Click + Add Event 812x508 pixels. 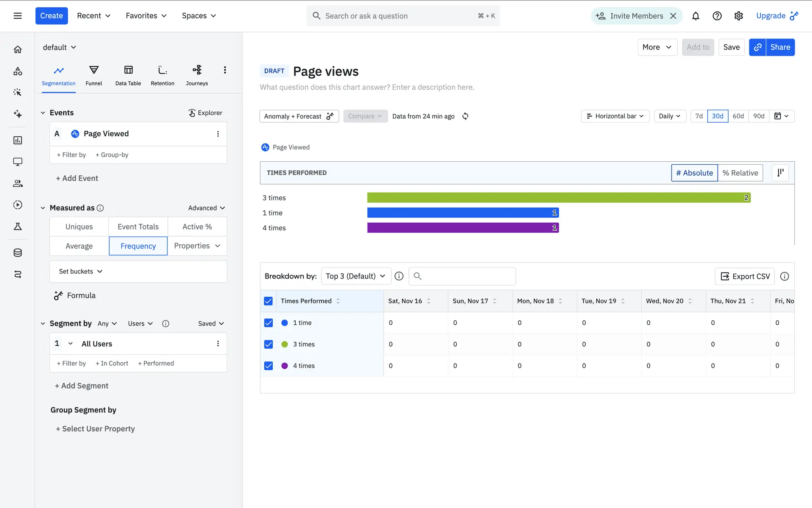coord(77,178)
